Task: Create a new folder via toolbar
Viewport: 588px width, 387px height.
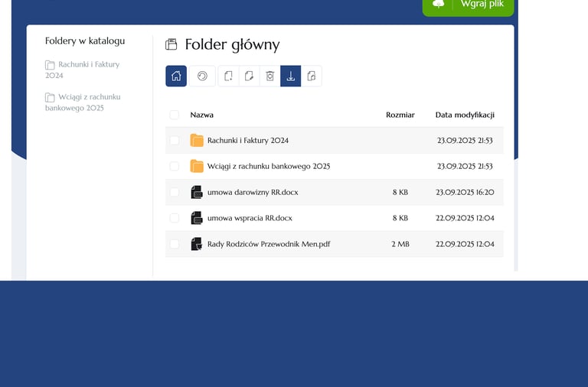Action: pos(228,76)
